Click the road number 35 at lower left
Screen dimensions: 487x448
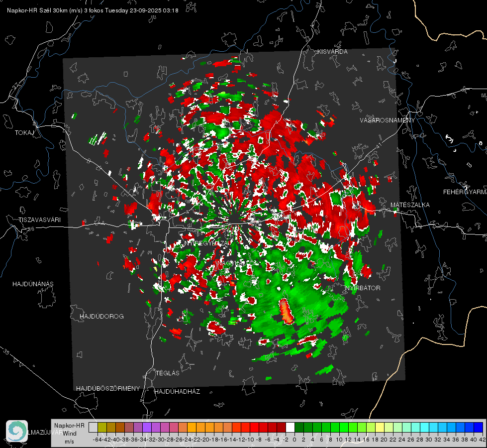click(6, 351)
